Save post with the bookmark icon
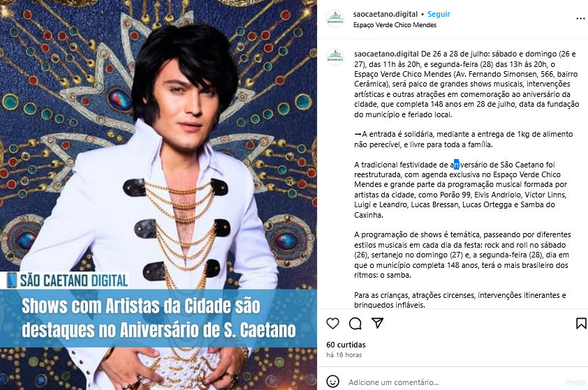 (581, 323)
